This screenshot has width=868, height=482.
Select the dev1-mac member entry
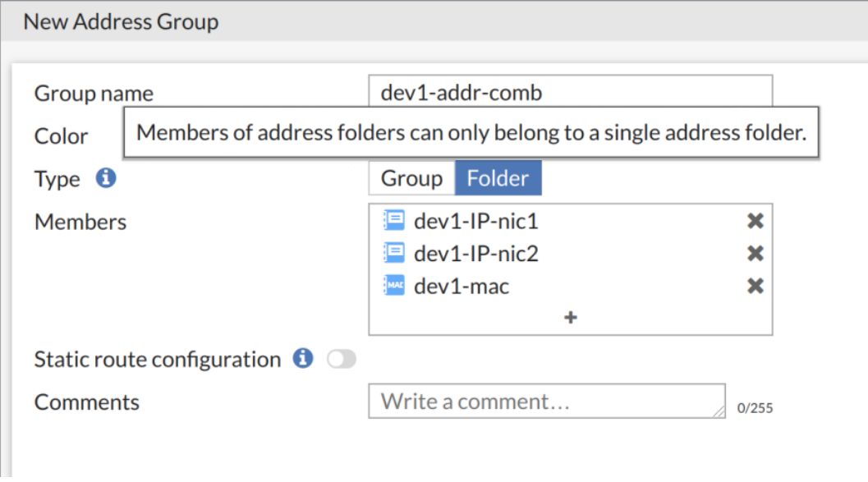(462, 286)
